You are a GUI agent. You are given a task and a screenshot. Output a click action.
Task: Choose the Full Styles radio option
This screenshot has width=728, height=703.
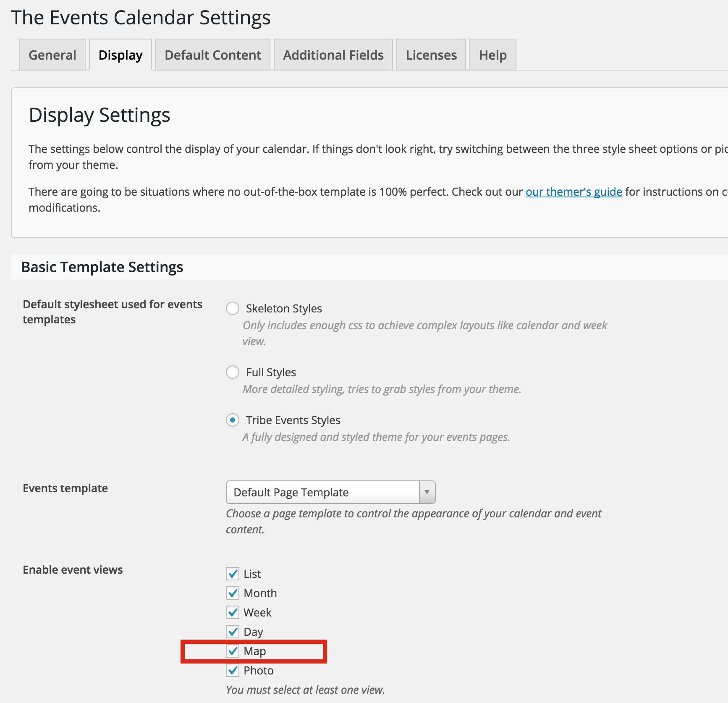click(x=233, y=372)
